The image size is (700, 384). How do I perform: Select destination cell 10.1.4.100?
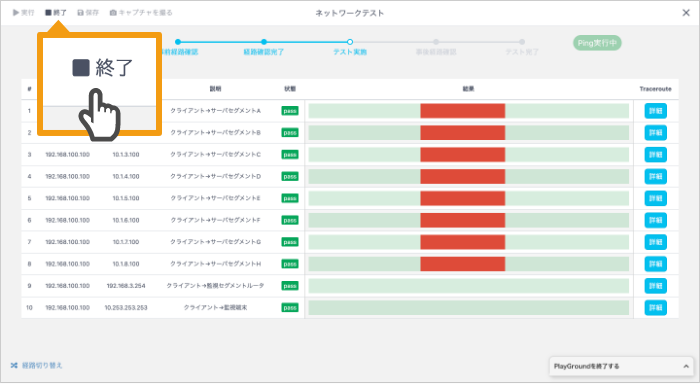pyautogui.click(x=126, y=176)
